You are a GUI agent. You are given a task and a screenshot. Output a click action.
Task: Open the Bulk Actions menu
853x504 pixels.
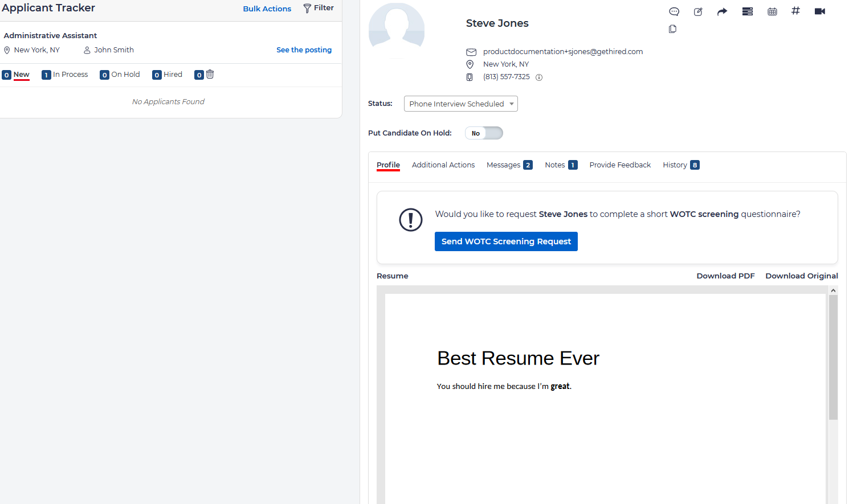pyautogui.click(x=267, y=9)
